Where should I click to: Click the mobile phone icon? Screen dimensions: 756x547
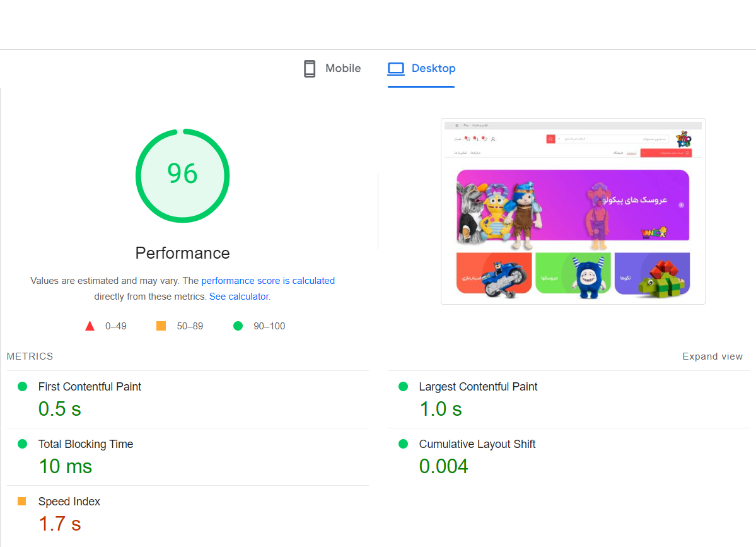tap(310, 69)
